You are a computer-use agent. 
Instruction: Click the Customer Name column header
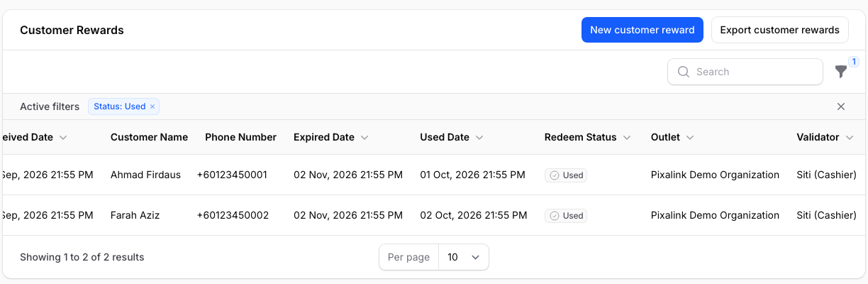pos(149,137)
